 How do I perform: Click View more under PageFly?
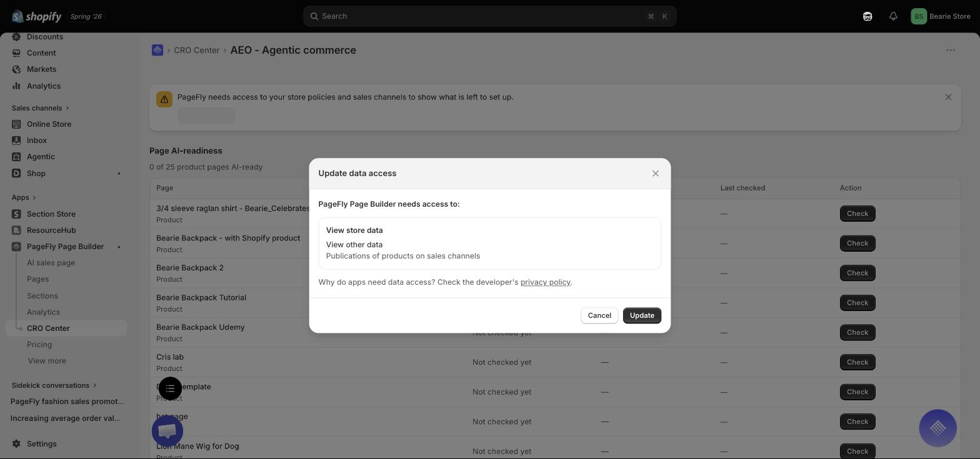[x=47, y=361]
